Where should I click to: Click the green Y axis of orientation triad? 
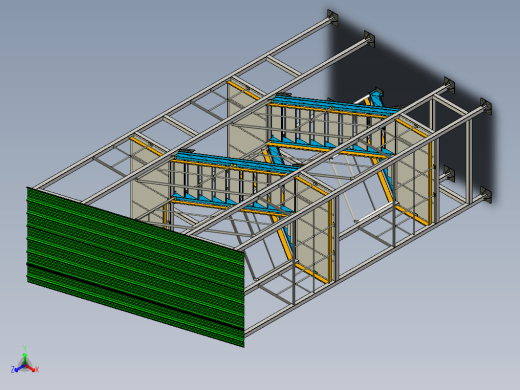[25, 358]
